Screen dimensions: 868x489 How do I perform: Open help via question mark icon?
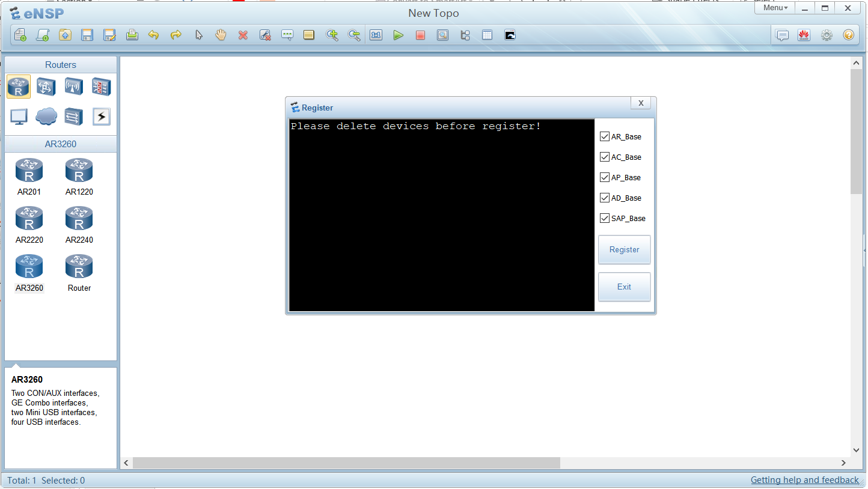click(x=848, y=35)
